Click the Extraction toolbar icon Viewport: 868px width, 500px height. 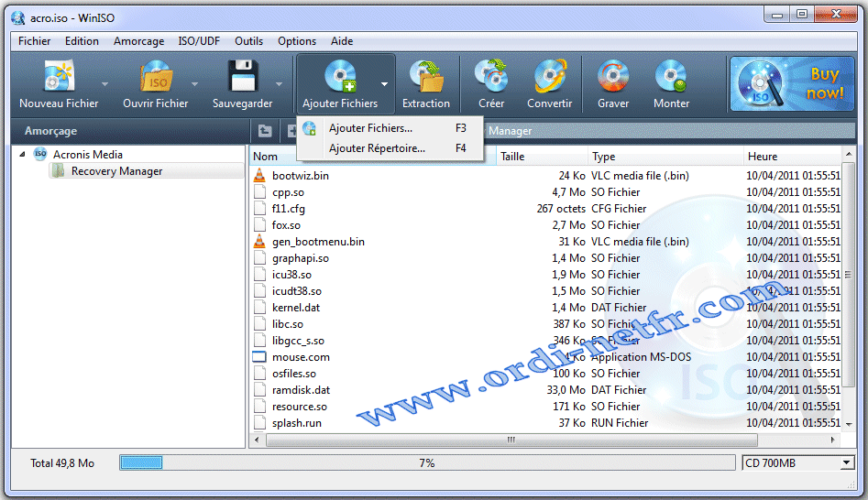tap(426, 76)
